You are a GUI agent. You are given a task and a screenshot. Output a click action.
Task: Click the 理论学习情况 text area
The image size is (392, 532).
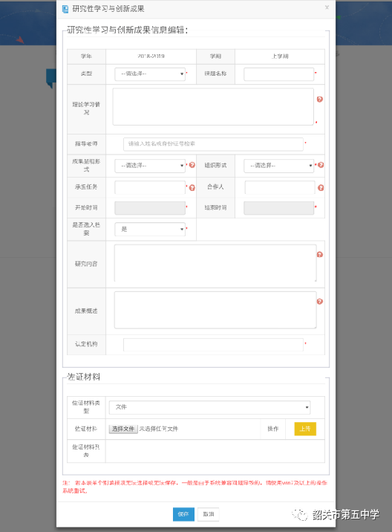213,107
